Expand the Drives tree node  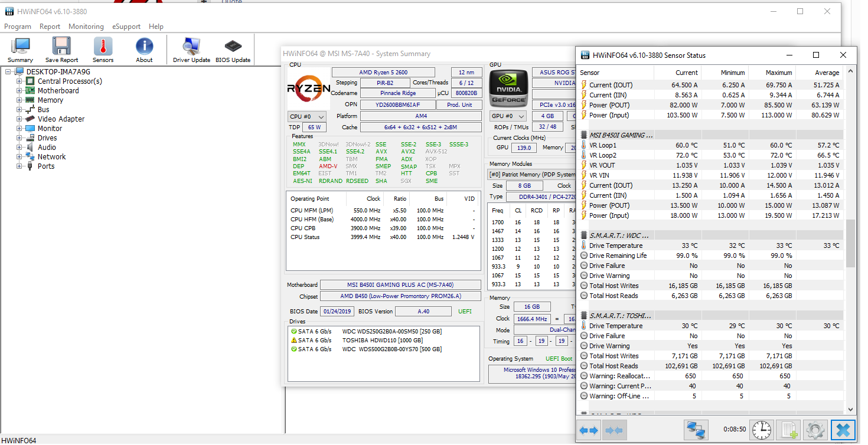tap(19, 138)
